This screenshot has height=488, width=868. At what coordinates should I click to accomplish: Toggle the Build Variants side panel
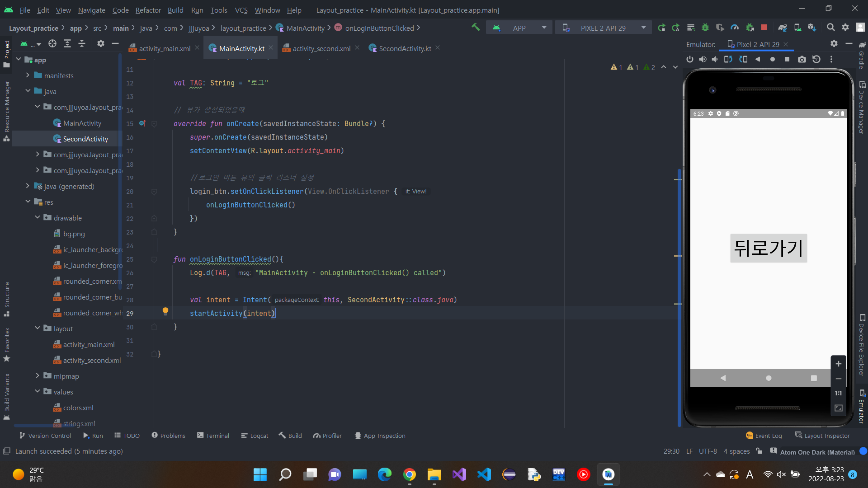[7, 395]
